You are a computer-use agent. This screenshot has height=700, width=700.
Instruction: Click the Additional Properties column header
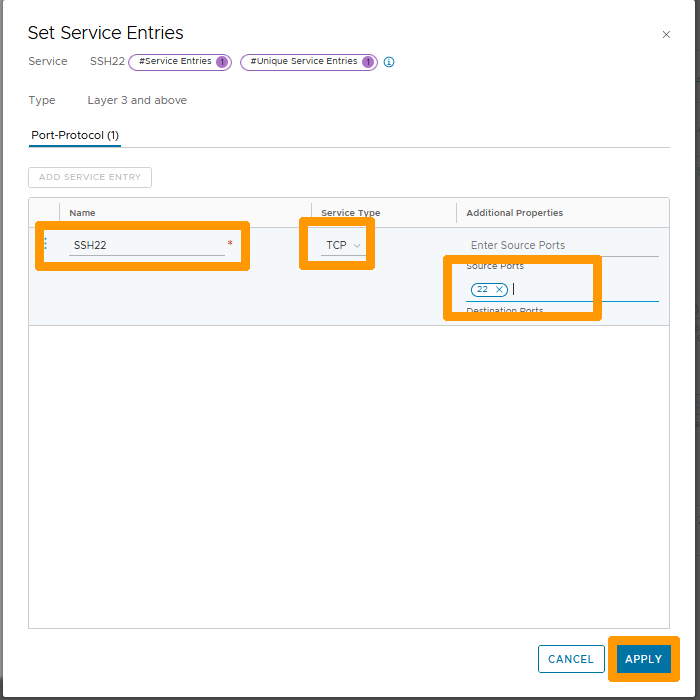pos(514,213)
